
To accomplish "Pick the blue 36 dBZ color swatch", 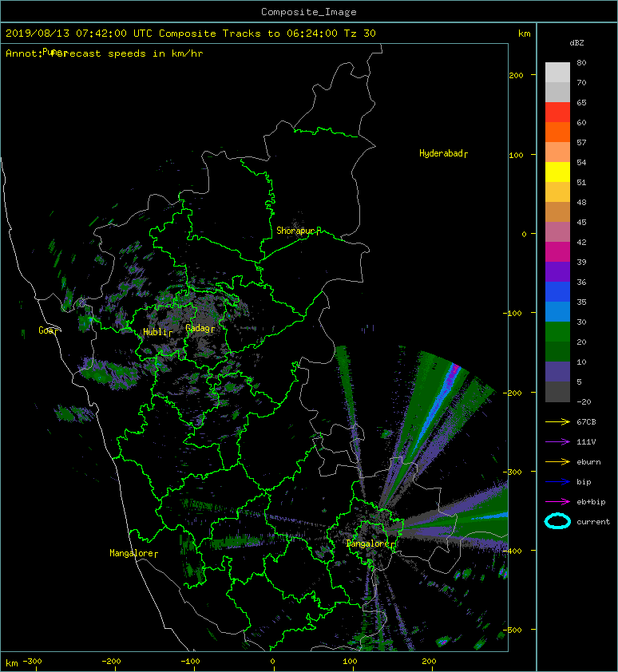I will 557,292.
